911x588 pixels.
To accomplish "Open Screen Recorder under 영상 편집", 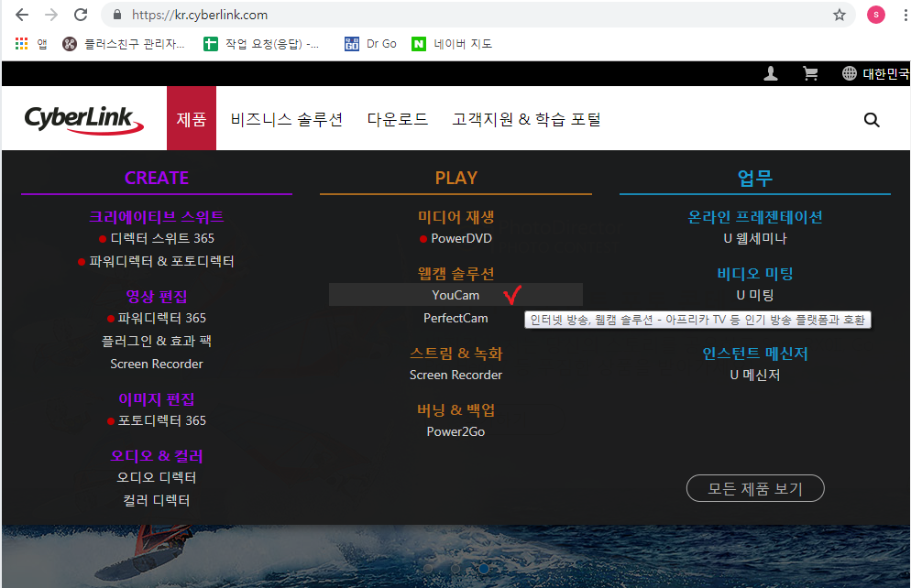I will [157, 364].
